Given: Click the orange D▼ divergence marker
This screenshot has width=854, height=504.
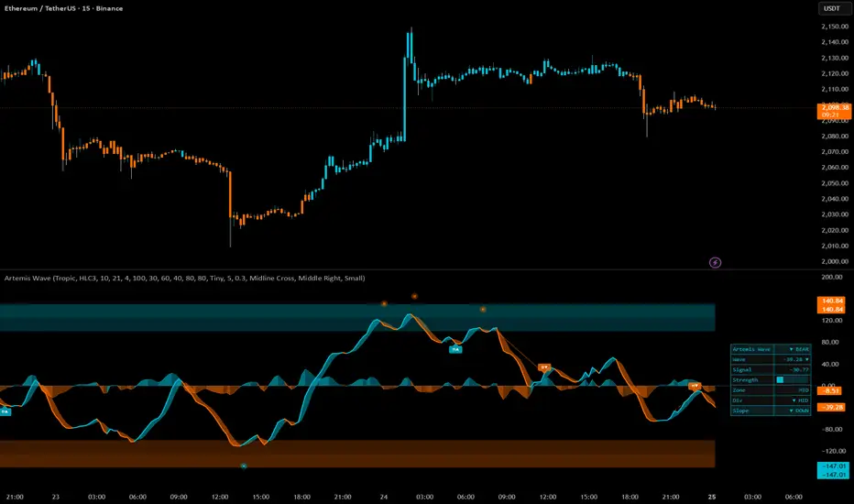Looking at the screenshot, I should (544, 367).
